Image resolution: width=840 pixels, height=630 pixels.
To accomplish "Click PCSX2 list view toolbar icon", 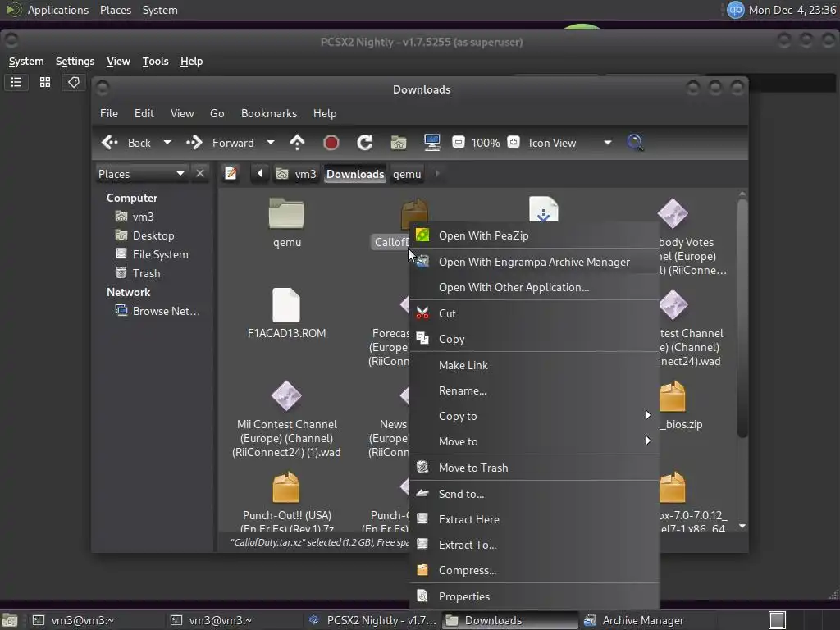I will click(16, 83).
